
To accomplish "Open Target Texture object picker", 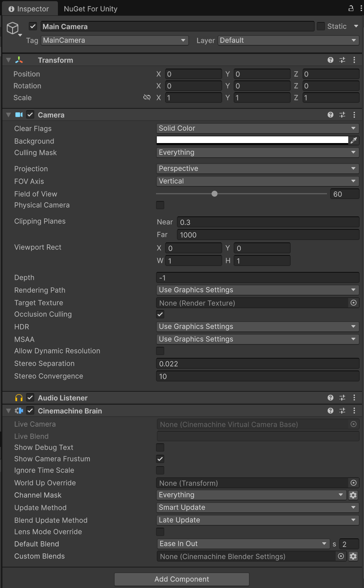I will (x=353, y=303).
